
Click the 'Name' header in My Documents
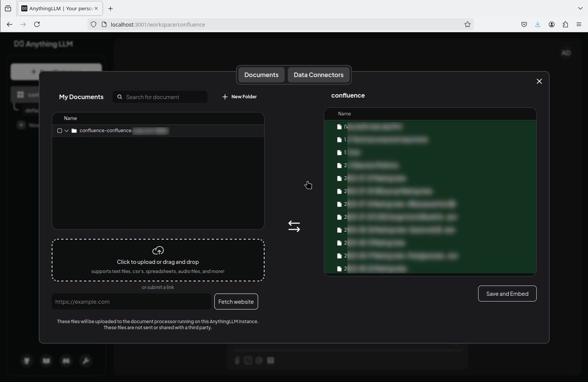(x=70, y=118)
